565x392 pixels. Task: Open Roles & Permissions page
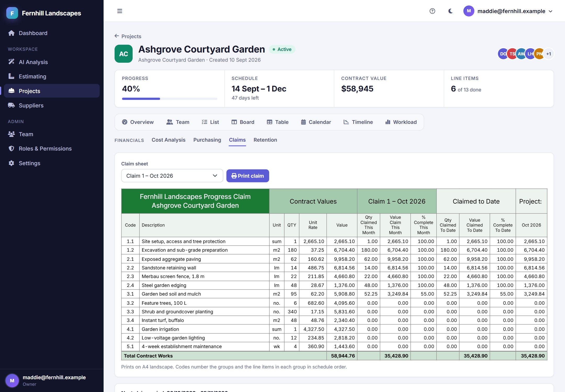pos(52,148)
